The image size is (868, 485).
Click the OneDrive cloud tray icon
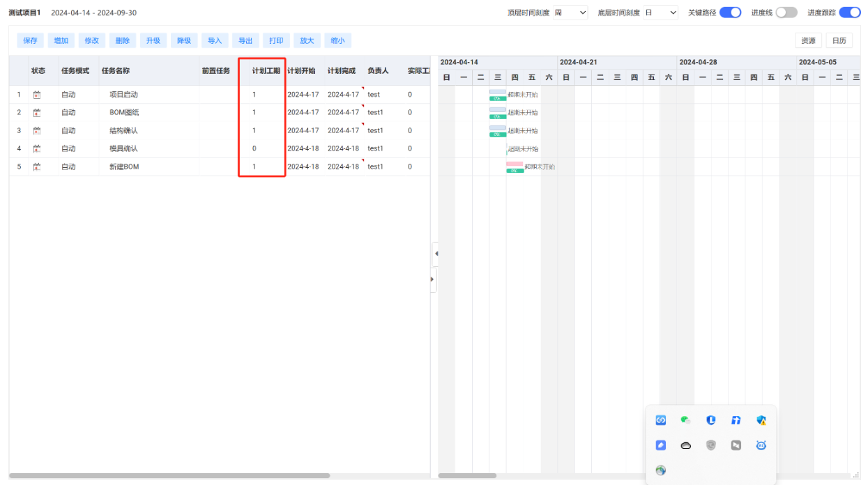[686, 445]
